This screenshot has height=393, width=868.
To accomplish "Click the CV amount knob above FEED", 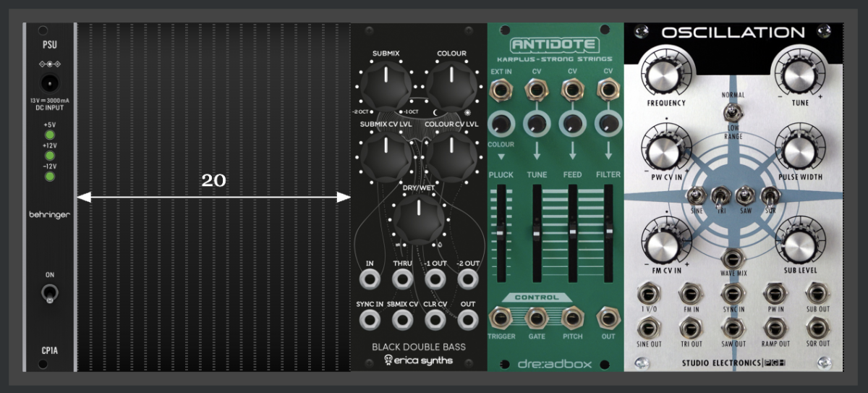I will 572,123.
